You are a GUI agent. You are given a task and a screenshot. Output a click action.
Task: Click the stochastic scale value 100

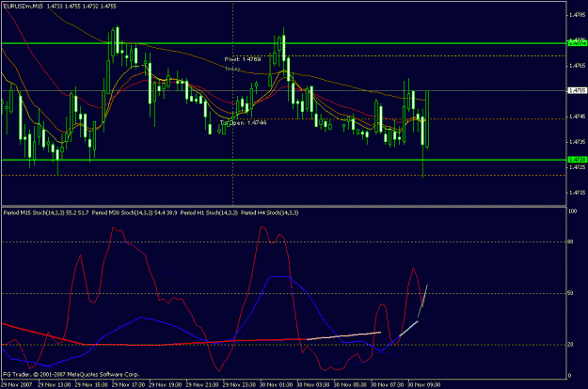point(573,211)
